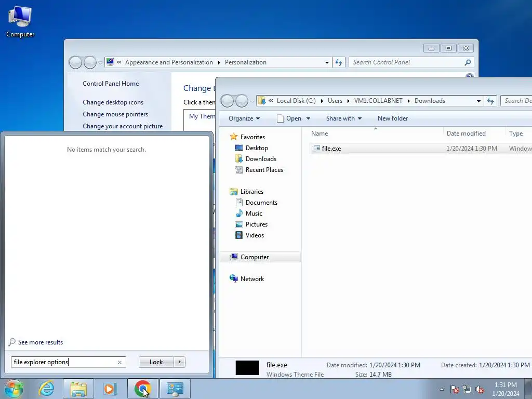Screen dimensions: 532x399
Task: Click Downloads breadcrumb in address bar
Action: [430, 101]
